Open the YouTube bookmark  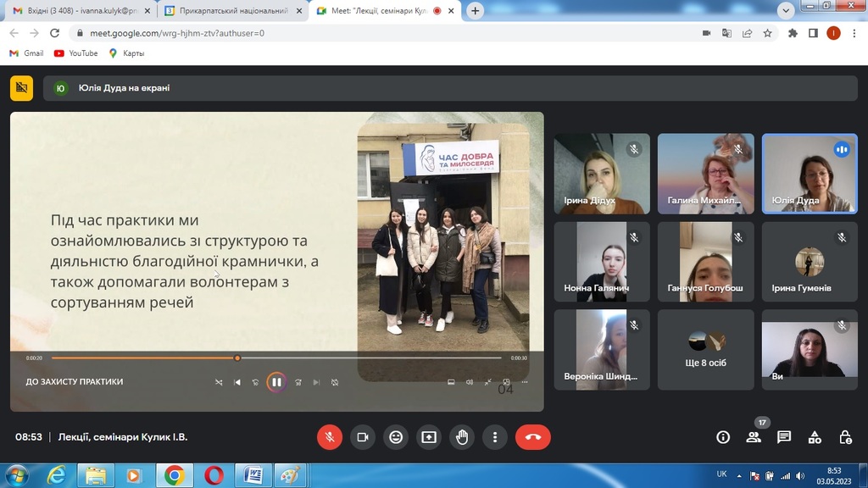click(75, 53)
